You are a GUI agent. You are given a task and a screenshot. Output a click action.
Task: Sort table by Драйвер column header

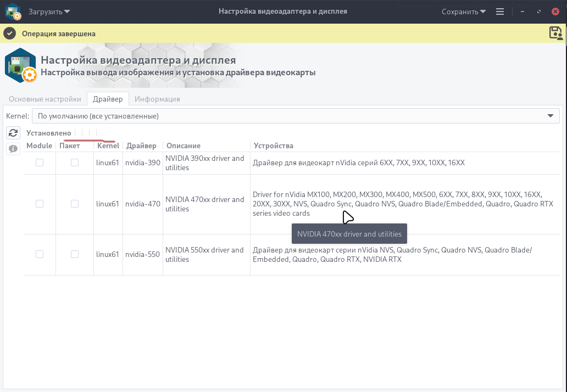pos(141,145)
